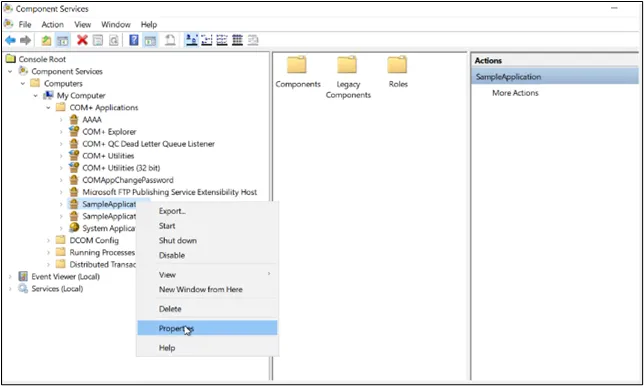Expand the AAAA application node
Viewport: 644px width, 386px height.
(61, 120)
